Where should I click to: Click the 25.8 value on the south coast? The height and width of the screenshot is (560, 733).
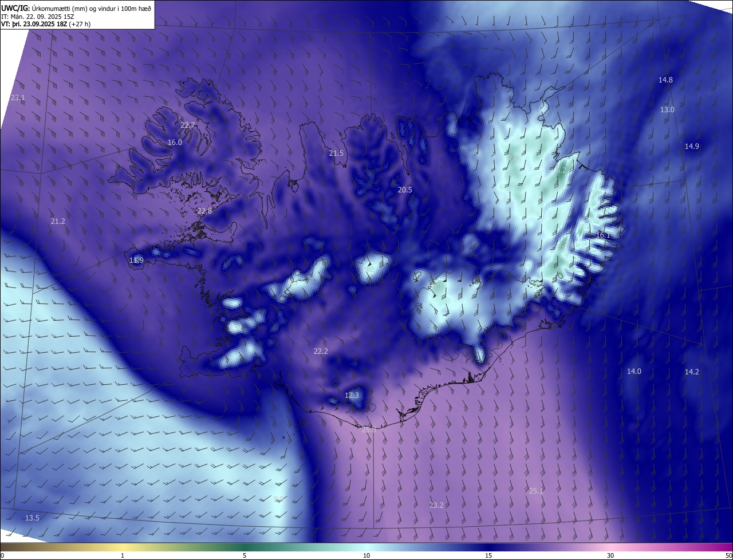tap(369, 429)
